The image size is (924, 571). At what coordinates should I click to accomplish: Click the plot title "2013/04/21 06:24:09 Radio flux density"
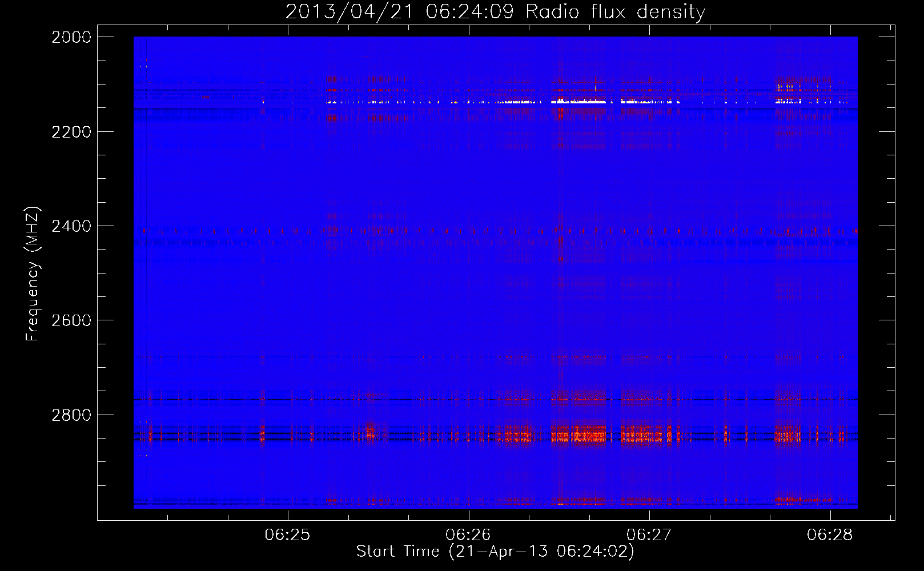click(495, 11)
